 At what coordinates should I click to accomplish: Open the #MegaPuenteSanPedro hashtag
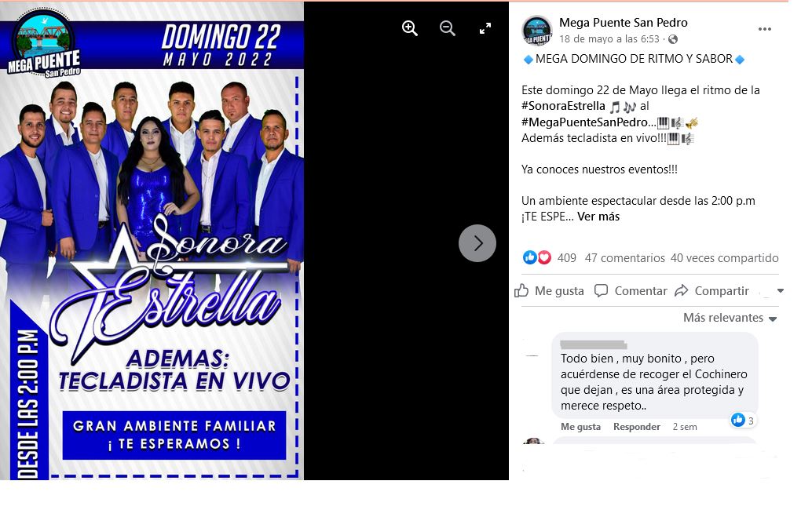(585, 122)
